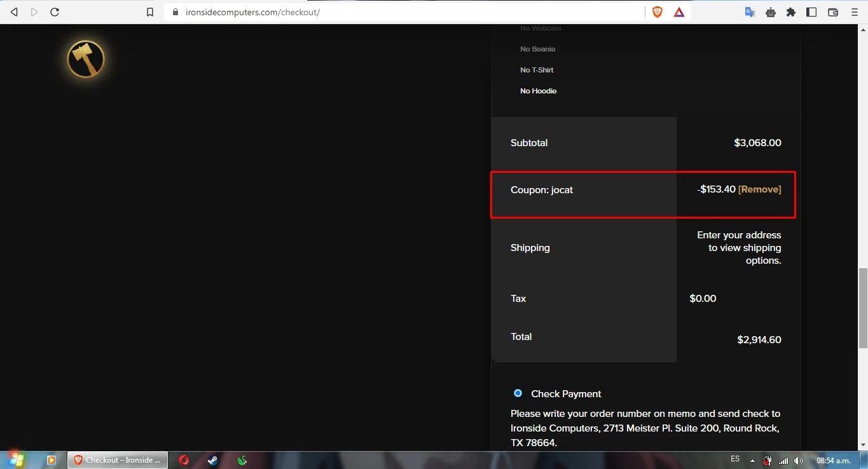
Task: Click the Total row label
Action: [521, 337]
